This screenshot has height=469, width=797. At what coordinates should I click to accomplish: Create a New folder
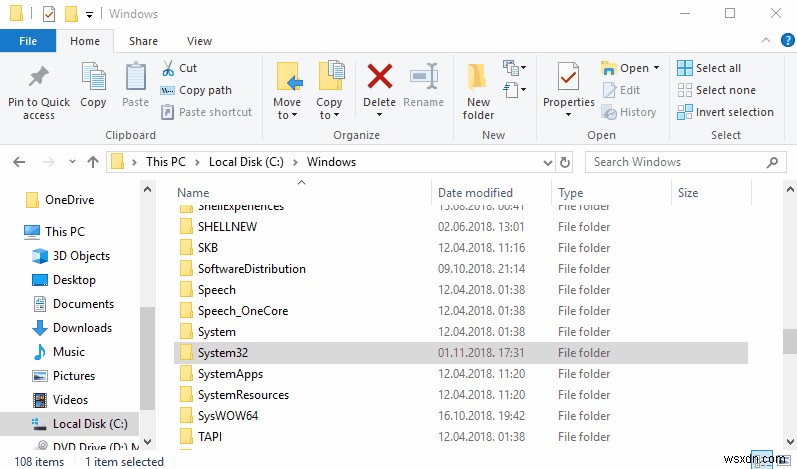478,92
